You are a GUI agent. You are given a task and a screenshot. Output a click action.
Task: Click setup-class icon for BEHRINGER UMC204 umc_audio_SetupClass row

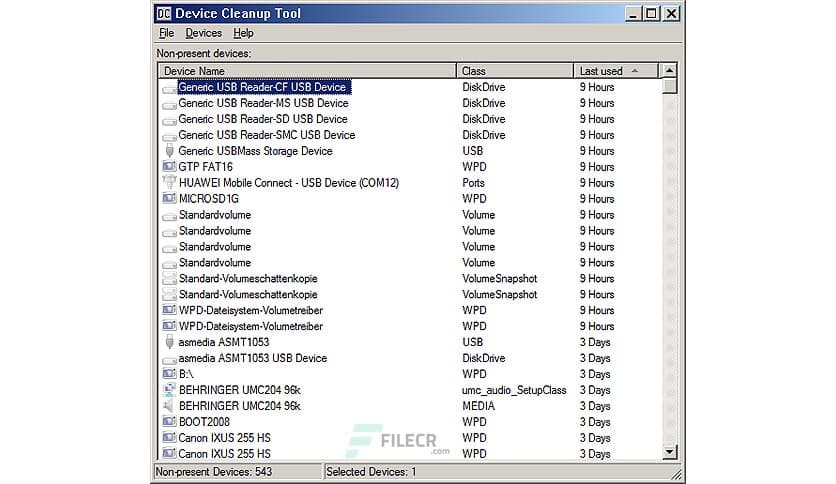tap(170, 390)
